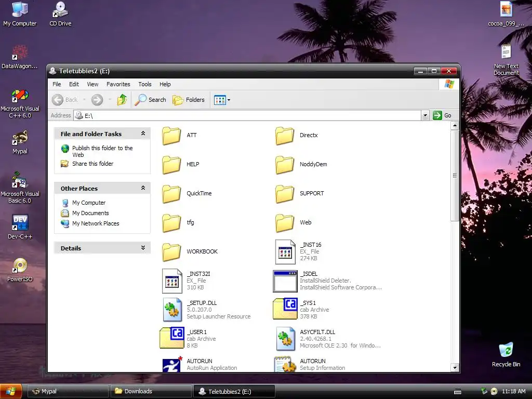Collapse the File and Folder Tasks panel
The width and height of the screenshot is (532, 399).
pyautogui.click(x=143, y=134)
